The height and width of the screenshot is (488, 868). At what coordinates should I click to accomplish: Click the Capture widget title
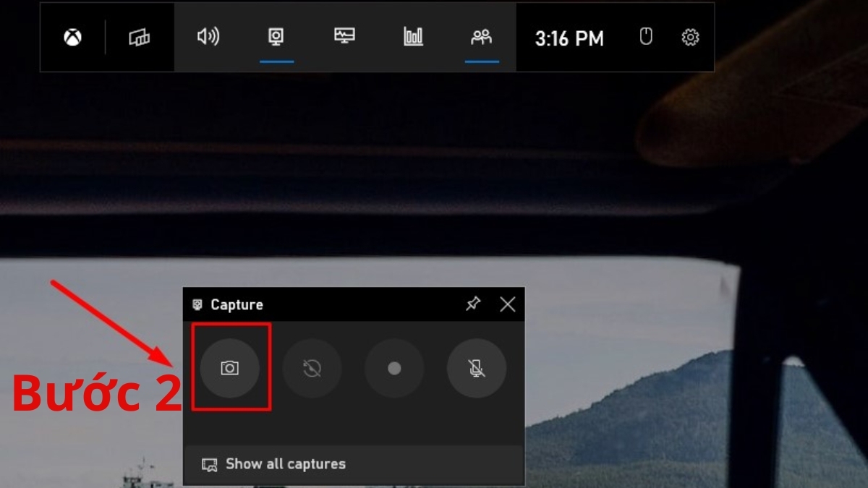[237, 305]
